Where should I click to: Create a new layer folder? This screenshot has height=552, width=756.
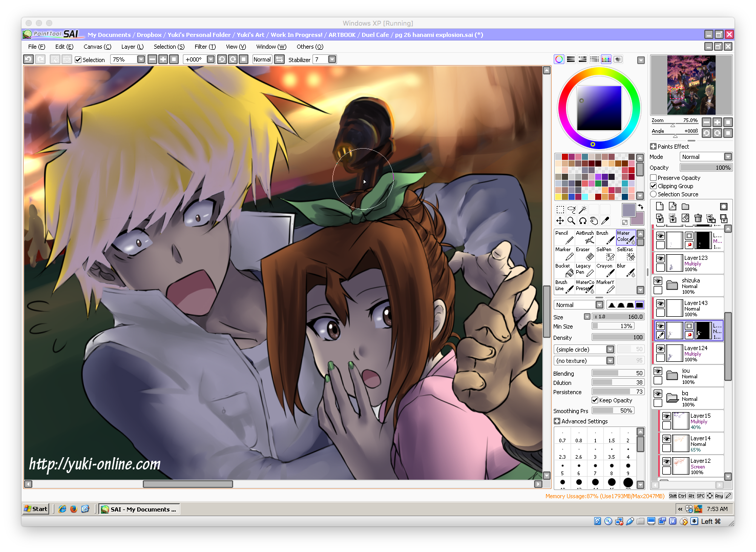[685, 207]
